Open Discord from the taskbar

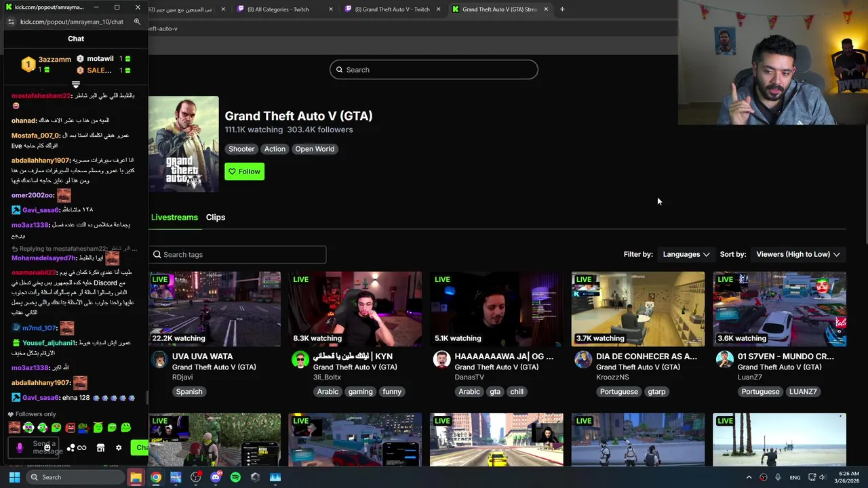click(x=216, y=477)
